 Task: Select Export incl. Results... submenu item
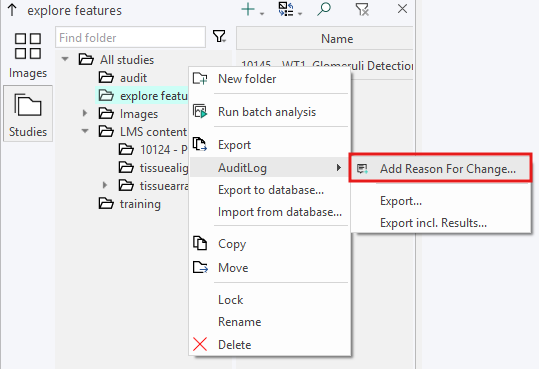tap(441, 223)
